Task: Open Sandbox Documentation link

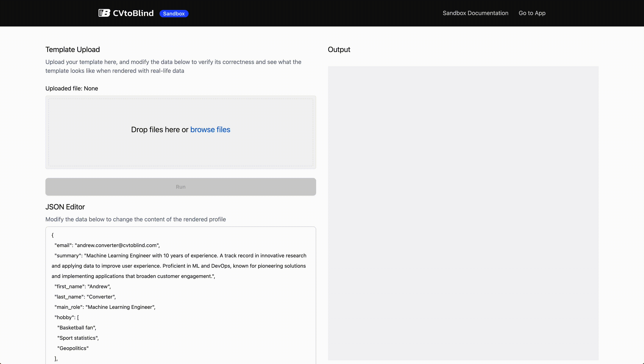Action: click(x=476, y=13)
